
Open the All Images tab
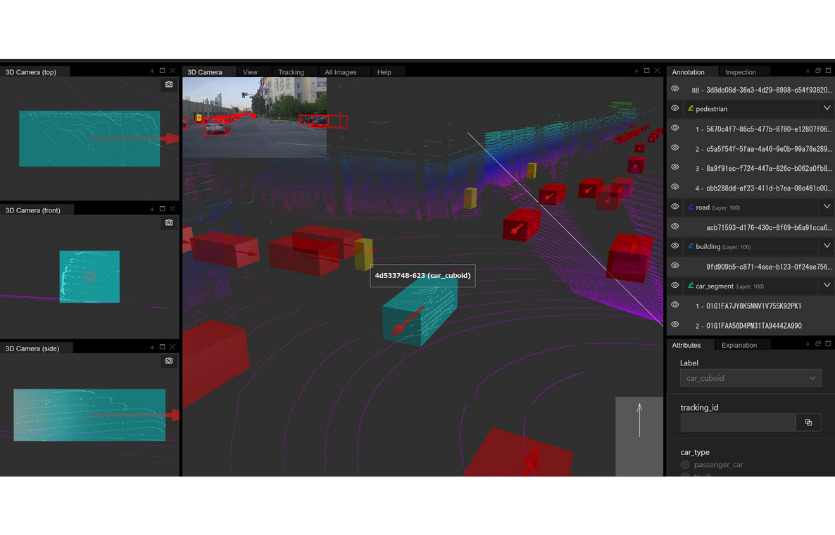coord(339,72)
